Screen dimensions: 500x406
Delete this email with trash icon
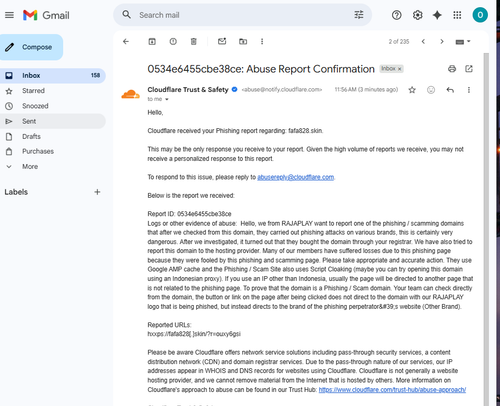tap(193, 41)
